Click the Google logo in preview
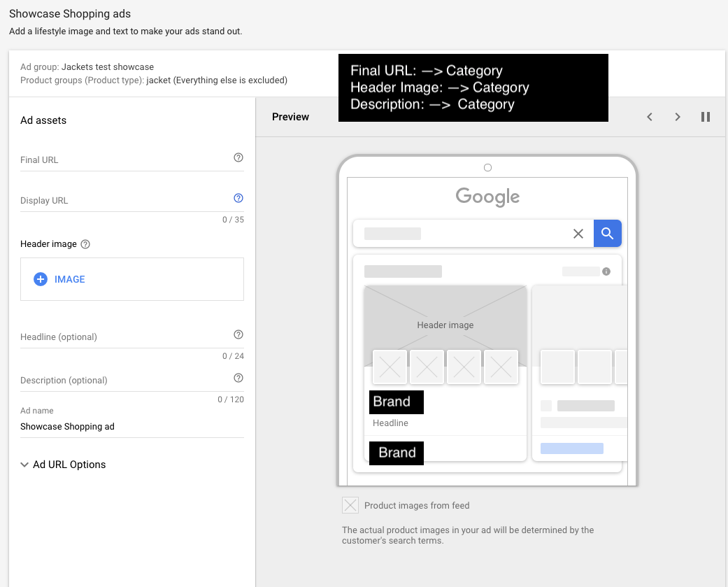The image size is (728, 587). pyautogui.click(x=487, y=197)
